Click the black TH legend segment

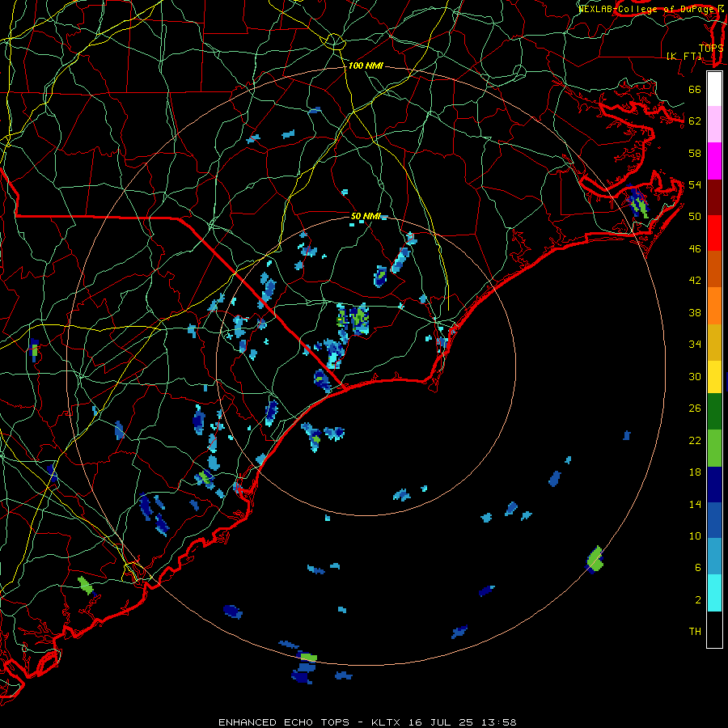pyautogui.click(x=714, y=629)
